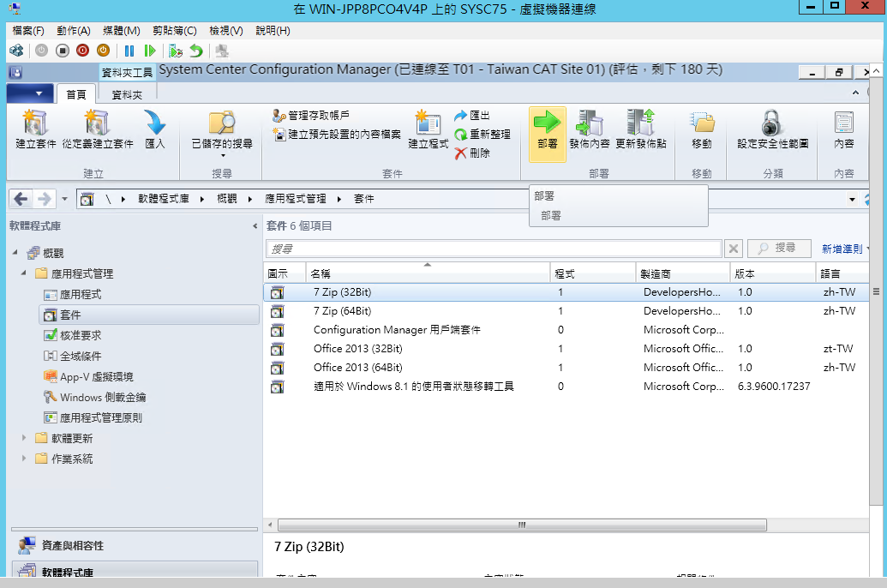This screenshot has height=588, width=887.
Task: Expand the 軟體更新 tree node
Action: (x=24, y=437)
